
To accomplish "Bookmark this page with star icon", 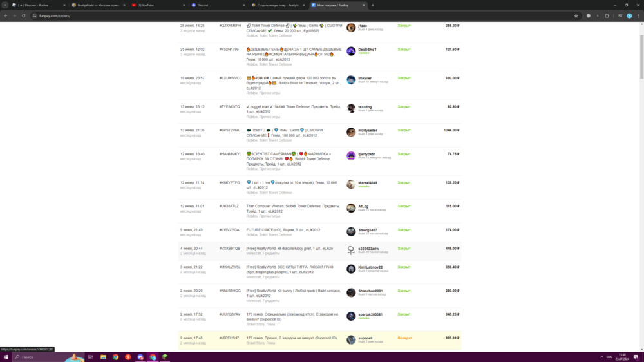I will (576, 16).
